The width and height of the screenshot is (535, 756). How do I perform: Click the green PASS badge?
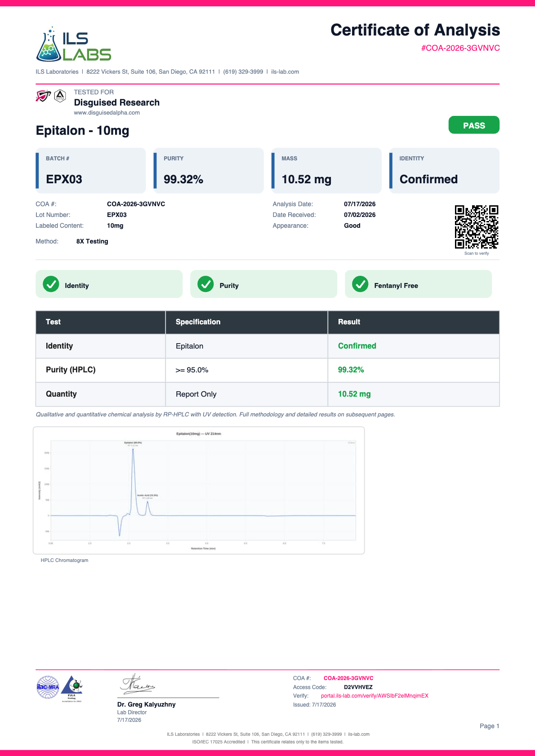point(474,125)
